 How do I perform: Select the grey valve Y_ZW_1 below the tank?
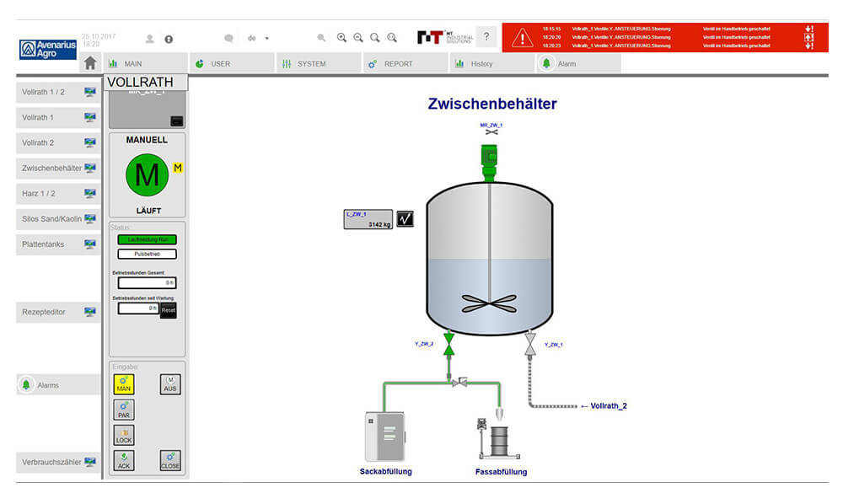530,345
